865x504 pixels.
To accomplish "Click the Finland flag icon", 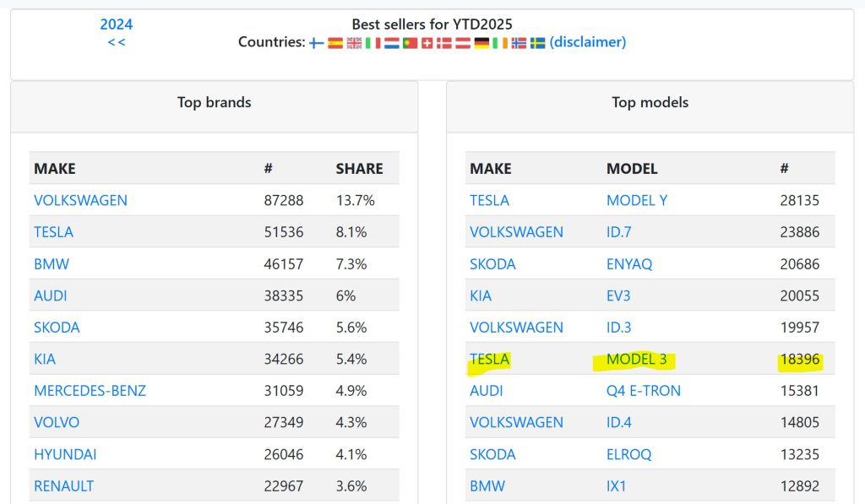I will click(317, 42).
